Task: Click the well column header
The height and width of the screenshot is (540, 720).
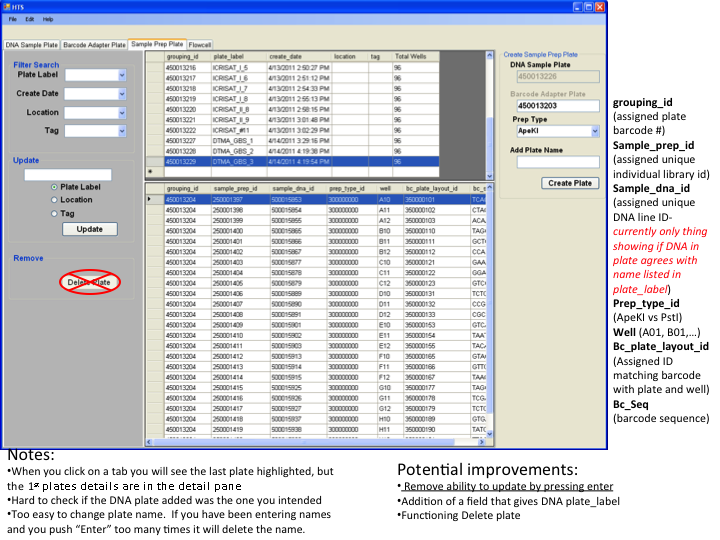Action: [x=390, y=189]
